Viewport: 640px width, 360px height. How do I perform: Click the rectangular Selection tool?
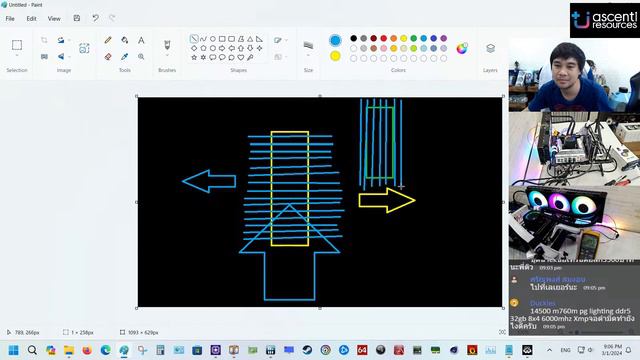coord(17,45)
